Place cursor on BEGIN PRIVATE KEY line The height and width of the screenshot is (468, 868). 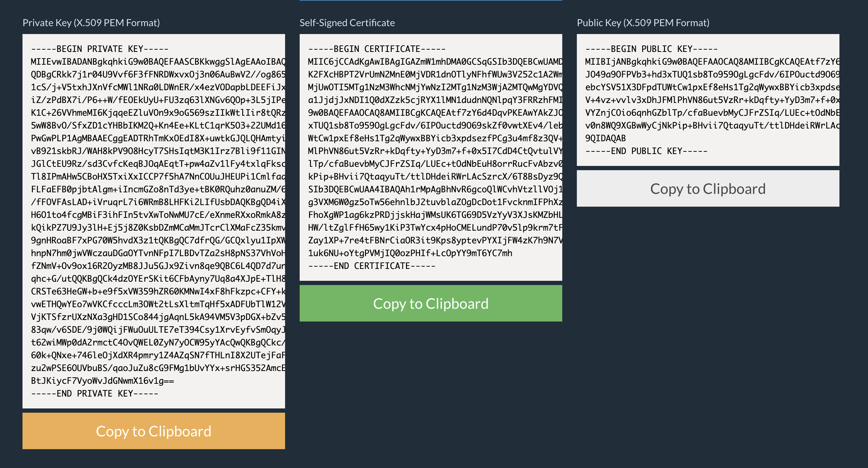(x=100, y=49)
